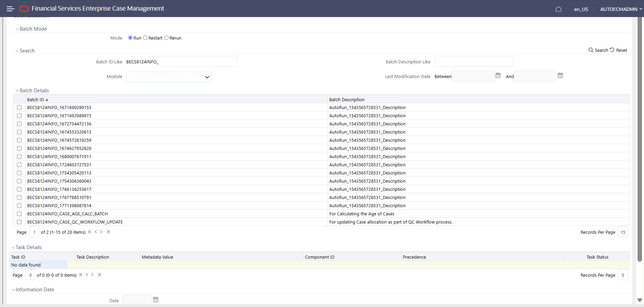
Task: Open batch BECS8124INFO_CASE_QC_WORKFLOW_UPDATE
Action: [x=75, y=222]
